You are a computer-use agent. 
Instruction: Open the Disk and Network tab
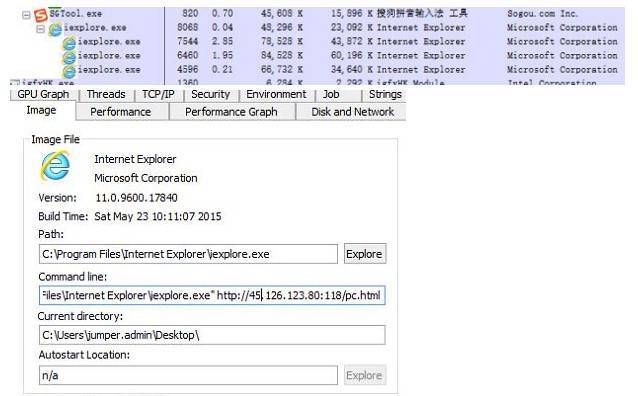coord(352,112)
